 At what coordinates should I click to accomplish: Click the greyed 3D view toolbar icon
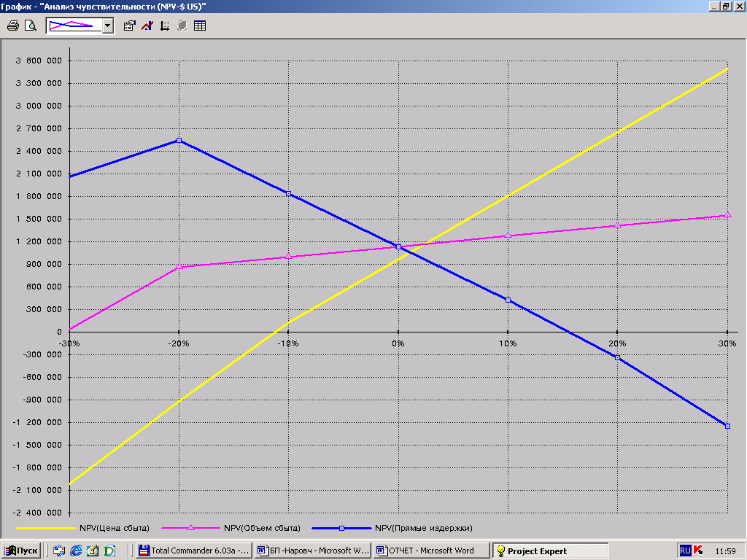[x=182, y=26]
